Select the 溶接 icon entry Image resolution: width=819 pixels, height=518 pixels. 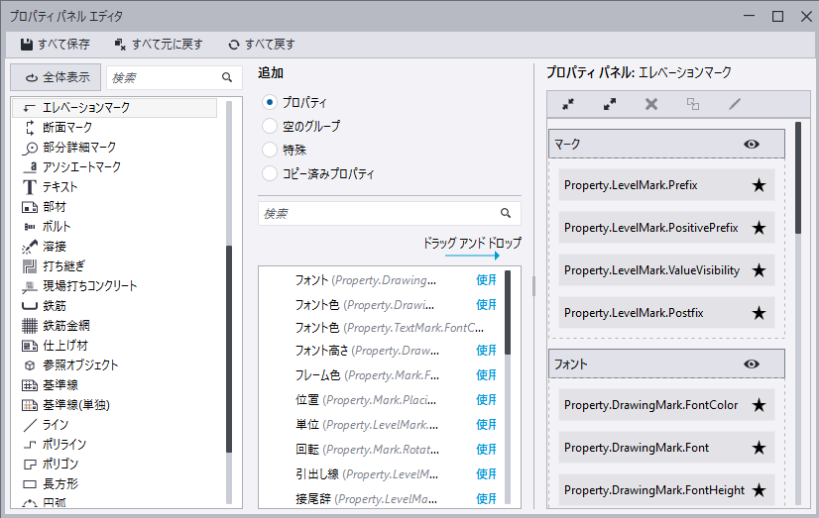point(29,246)
